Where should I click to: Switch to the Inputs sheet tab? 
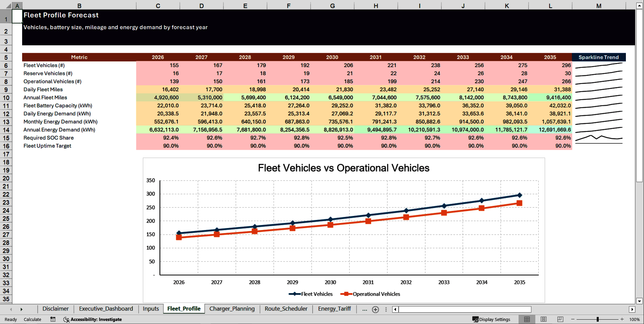(x=151, y=309)
